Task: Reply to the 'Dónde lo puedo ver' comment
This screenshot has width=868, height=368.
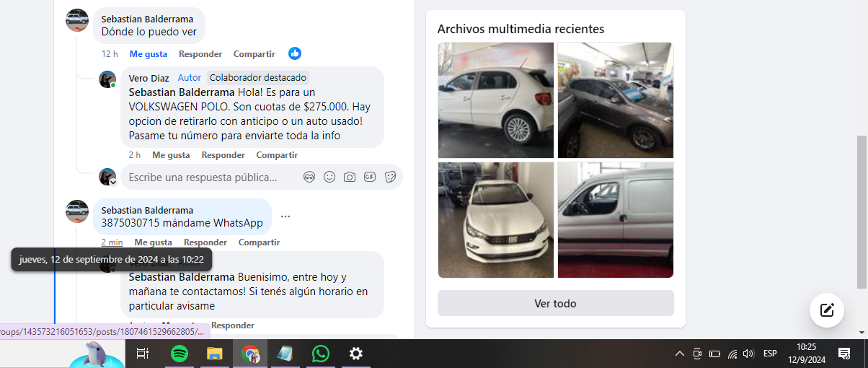Action: coord(200,54)
